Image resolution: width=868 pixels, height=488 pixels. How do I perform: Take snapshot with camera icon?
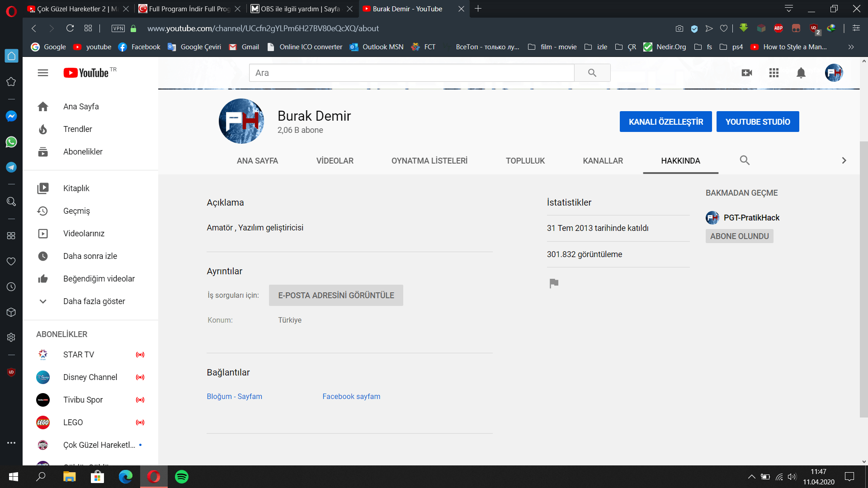click(x=679, y=28)
